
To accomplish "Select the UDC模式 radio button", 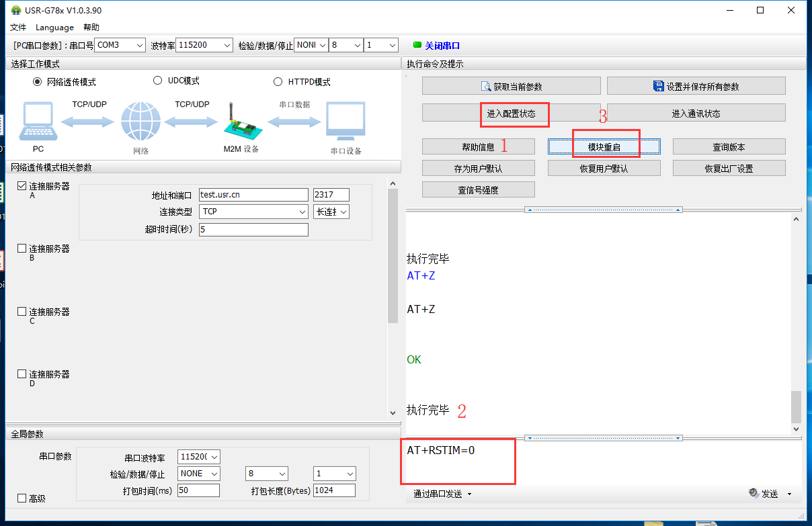I will [x=158, y=81].
